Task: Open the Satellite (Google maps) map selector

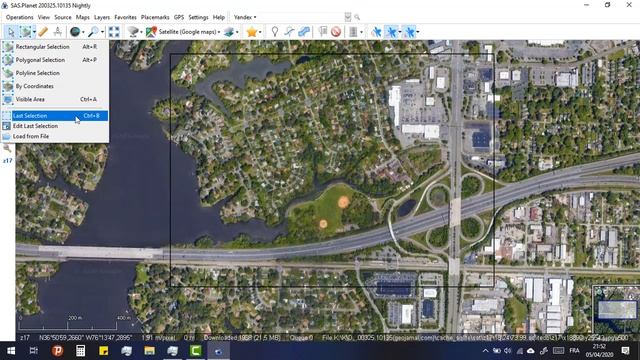Action: coord(189,31)
